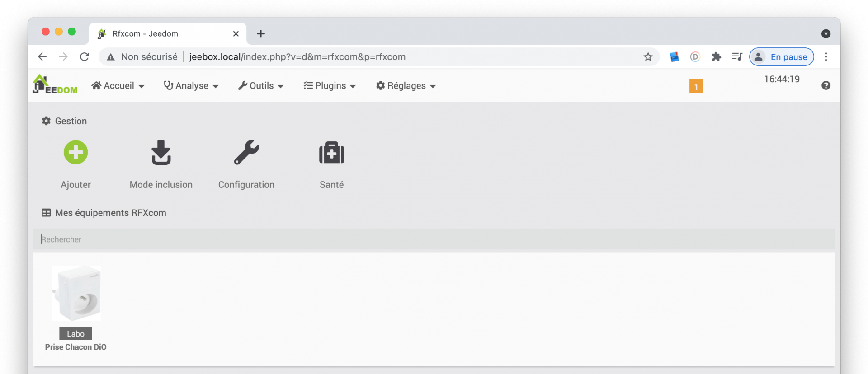Open Santé medical kit icon
Screen dimensions: 868x374
[x=331, y=153]
